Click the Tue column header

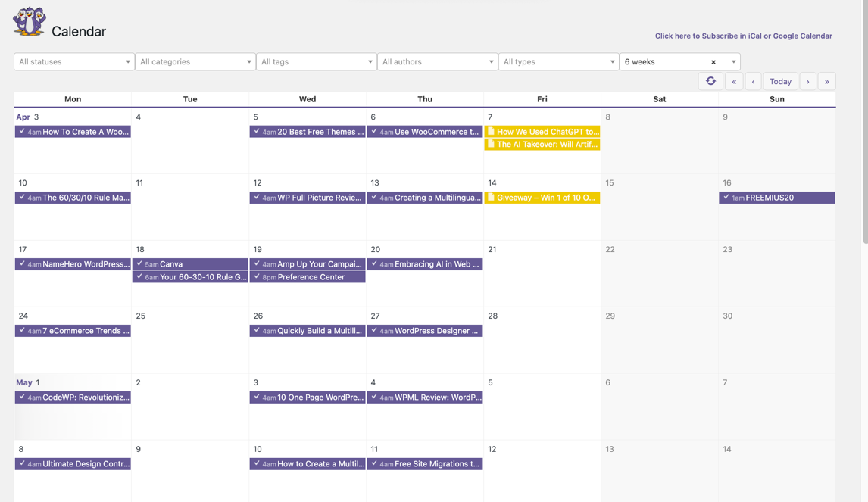tap(190, 99)
